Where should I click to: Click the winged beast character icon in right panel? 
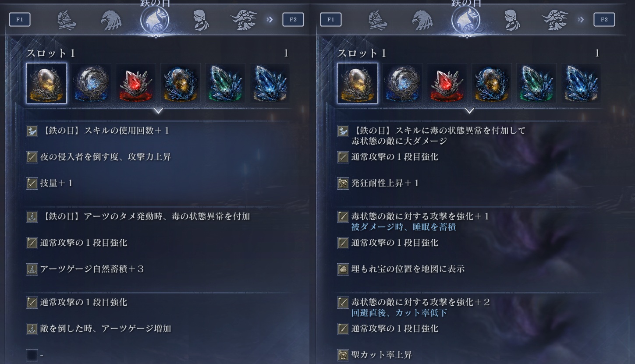[555, 20]
